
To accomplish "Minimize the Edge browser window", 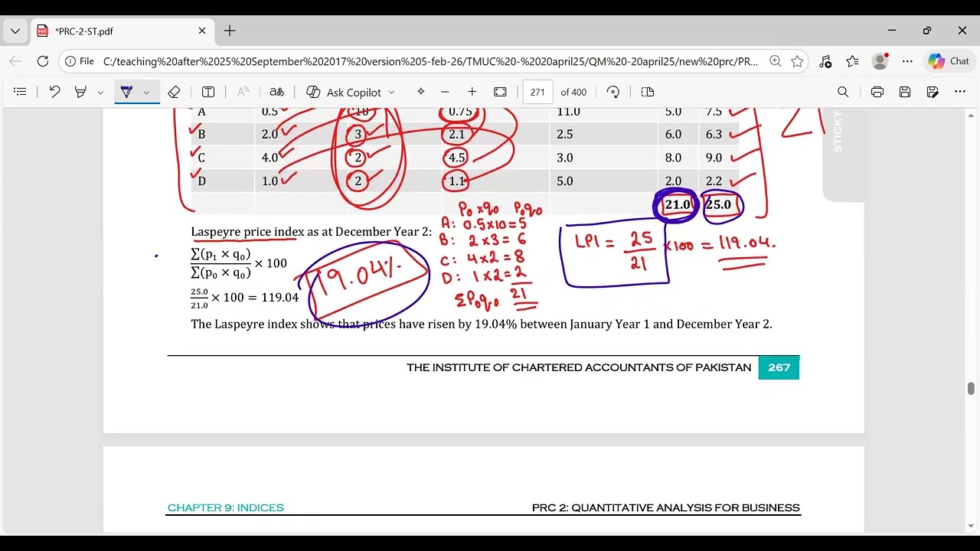I will point(892,31).
